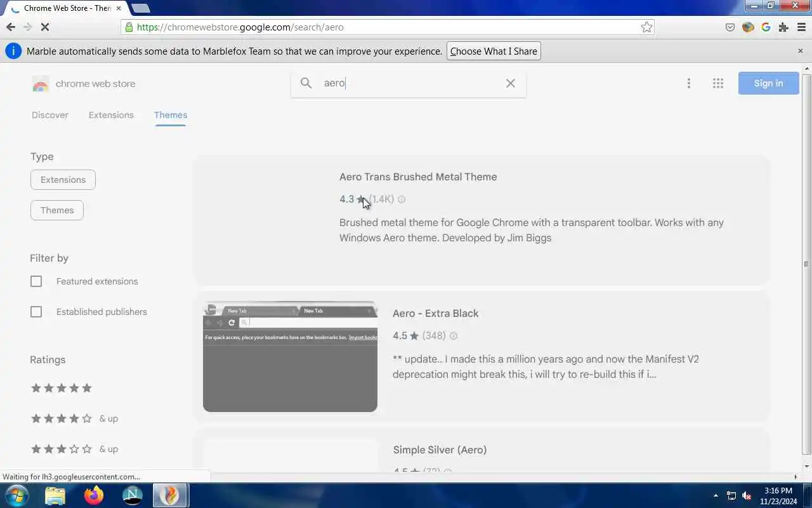The image size is (812, 508).
Task: Open the Pocket toolbar icon
Action: 730,27
